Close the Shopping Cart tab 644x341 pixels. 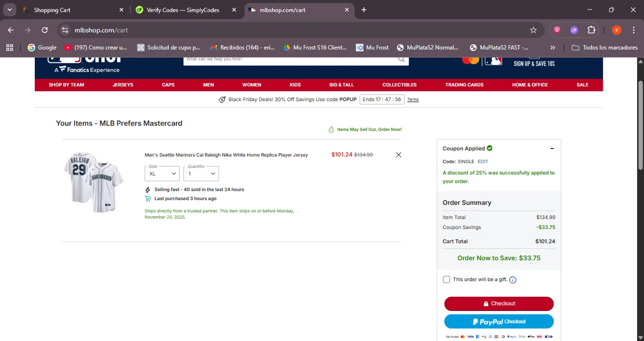click(x=122, y=10)
